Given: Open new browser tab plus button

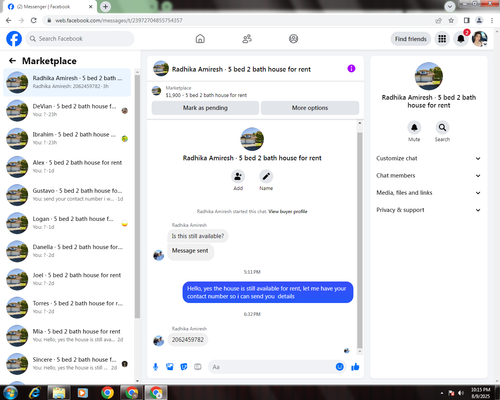Looking at the screenshot, I should coord(105,6).
